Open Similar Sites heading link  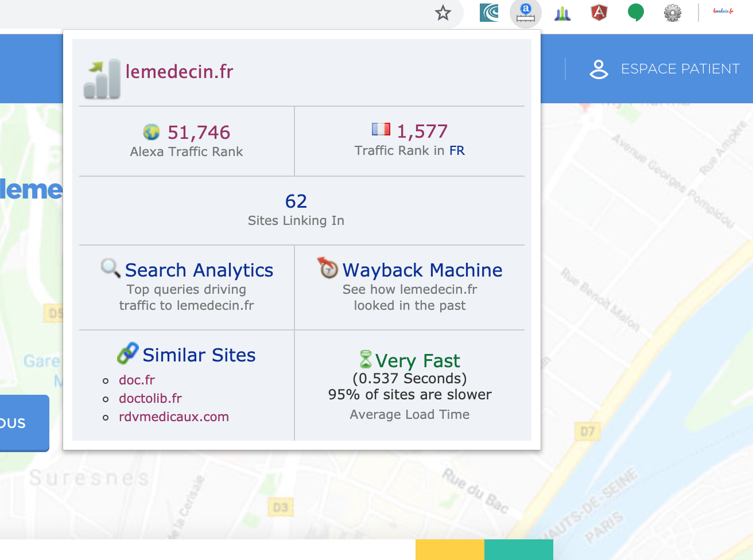199,355
